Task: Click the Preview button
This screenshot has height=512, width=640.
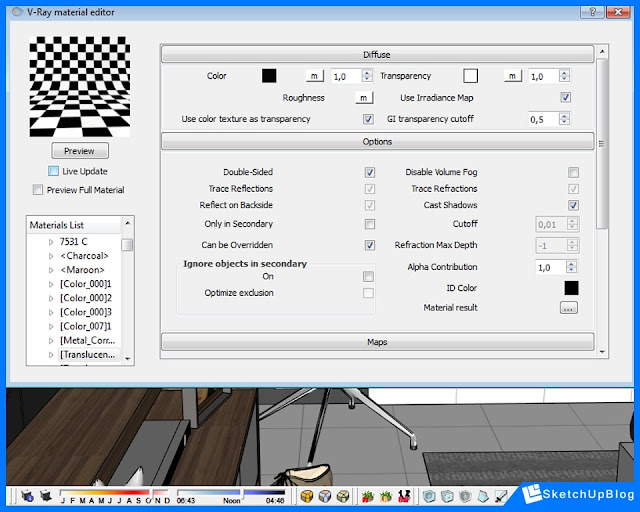Action: pos(80,151)
